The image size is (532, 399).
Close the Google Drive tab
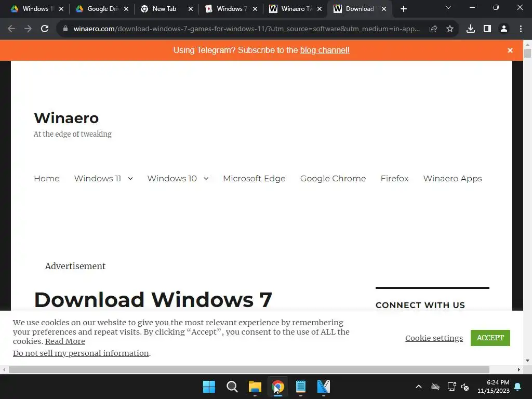[126, 9]
